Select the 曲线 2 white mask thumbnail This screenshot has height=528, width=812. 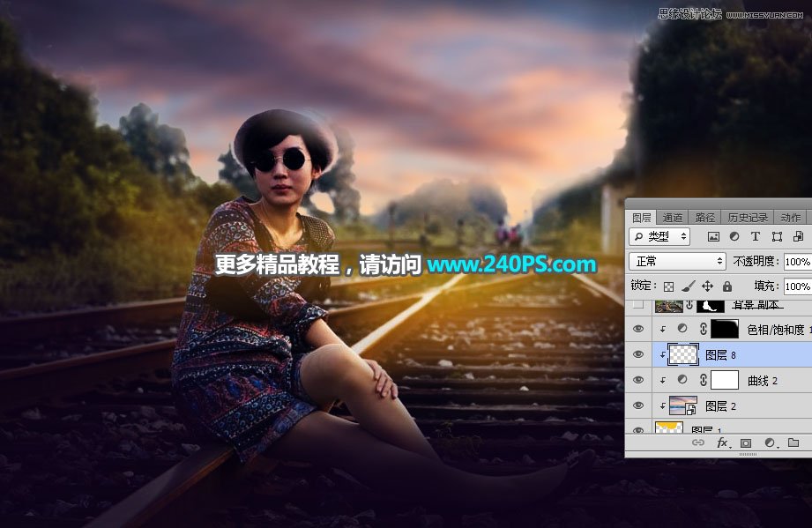coord(725,380)
